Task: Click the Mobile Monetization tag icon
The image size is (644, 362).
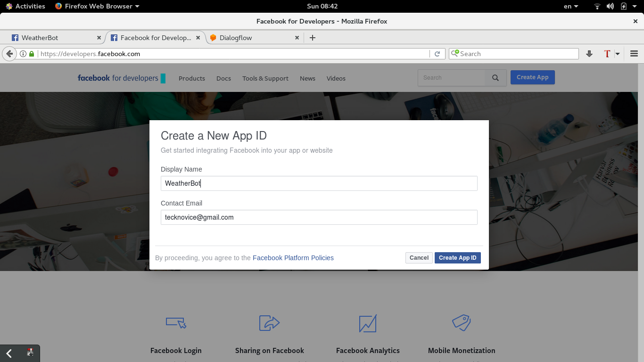Action: point(462,323)
